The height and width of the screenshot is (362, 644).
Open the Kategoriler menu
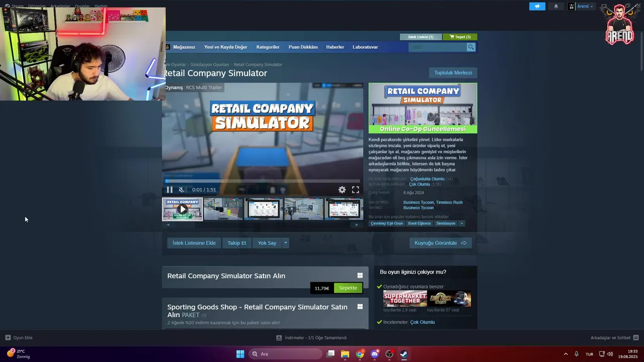tap(268, 47)
